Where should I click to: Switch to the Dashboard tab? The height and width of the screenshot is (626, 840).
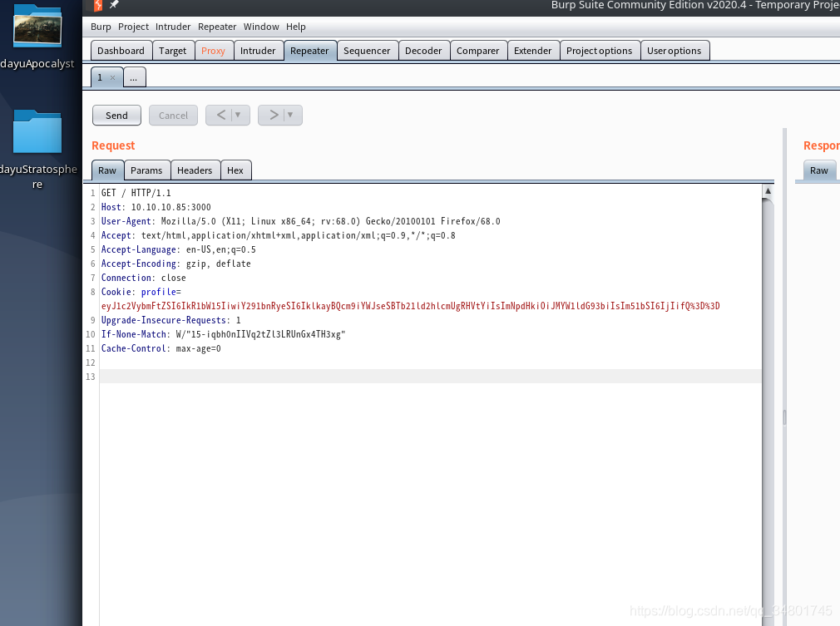coord(121,51)
